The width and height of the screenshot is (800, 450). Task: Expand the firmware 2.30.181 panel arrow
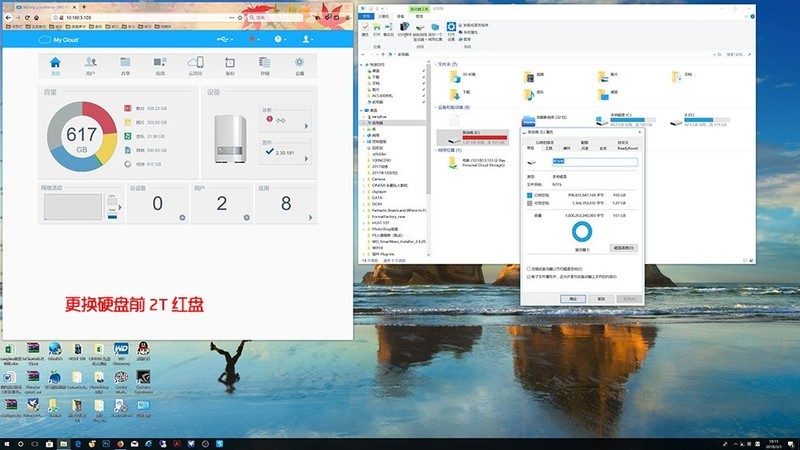(x=309, y=152)
